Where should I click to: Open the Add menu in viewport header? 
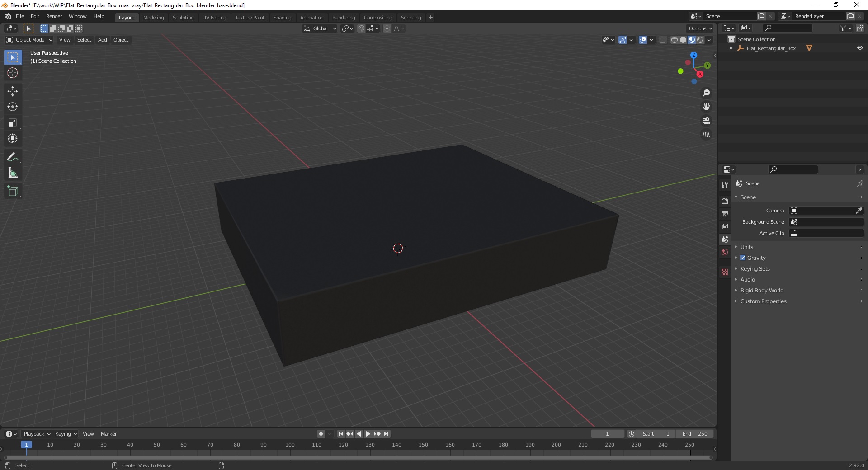[x=103, y=40]
